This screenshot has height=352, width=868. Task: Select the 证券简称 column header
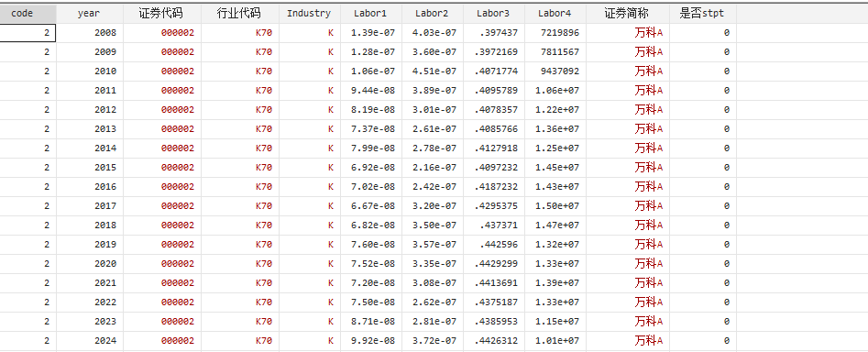(628, 13)
